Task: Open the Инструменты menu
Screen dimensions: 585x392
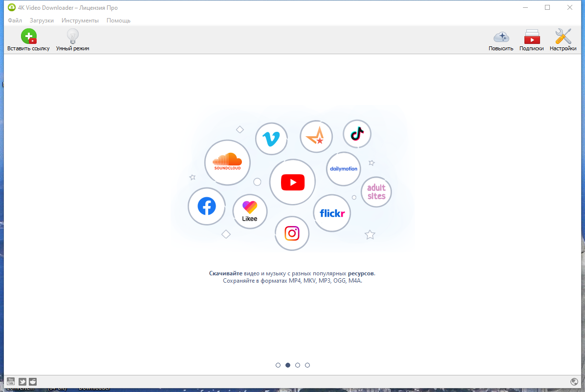Action: [80, 21]
